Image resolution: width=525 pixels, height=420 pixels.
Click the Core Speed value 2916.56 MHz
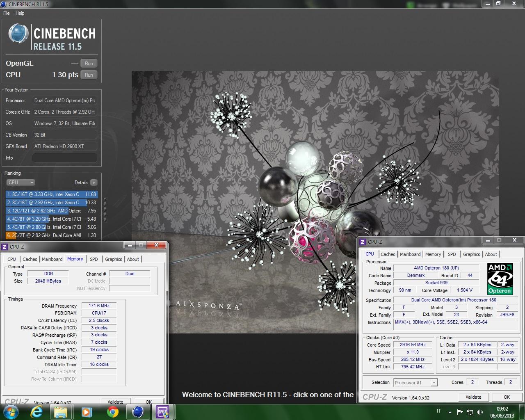(x=413, y=345)
